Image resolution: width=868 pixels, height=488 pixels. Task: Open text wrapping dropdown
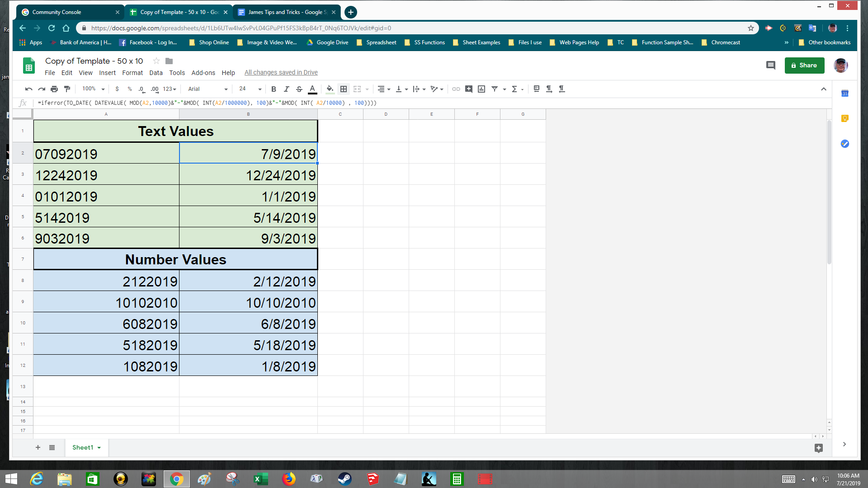click(x=419, y=89)
